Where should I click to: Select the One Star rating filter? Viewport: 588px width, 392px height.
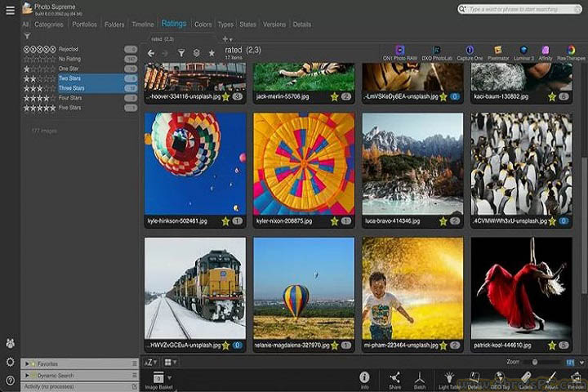(x=80, y=69)
